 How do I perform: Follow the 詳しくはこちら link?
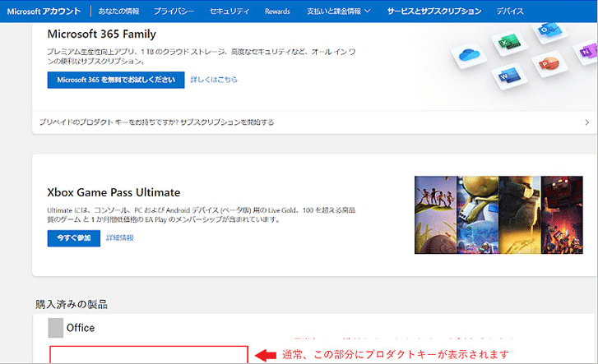point(214,79)
